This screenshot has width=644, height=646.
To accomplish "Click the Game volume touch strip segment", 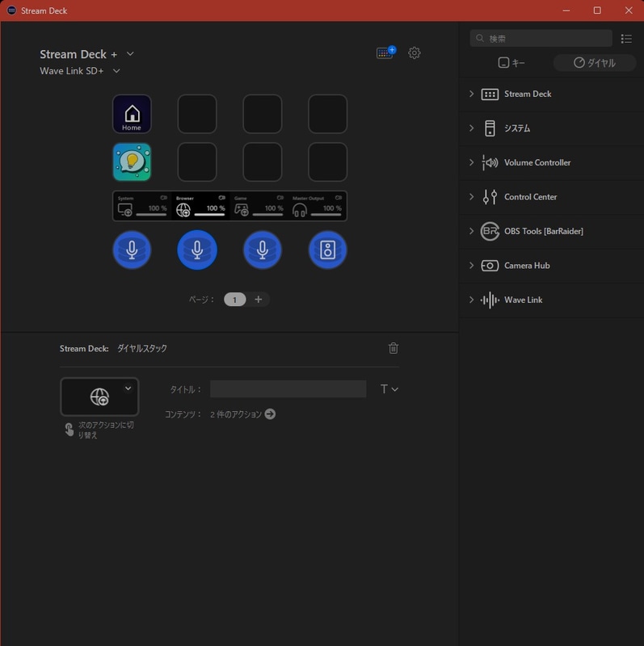I will click(x=259, y=206).
